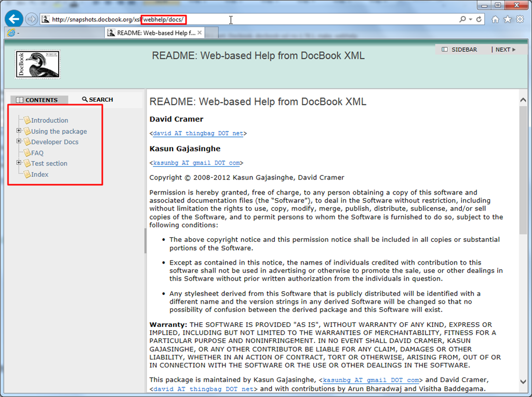The height and width of the screenshot is (397, 532).
Task: Go to the NEXT page
Action: (506, 49)
